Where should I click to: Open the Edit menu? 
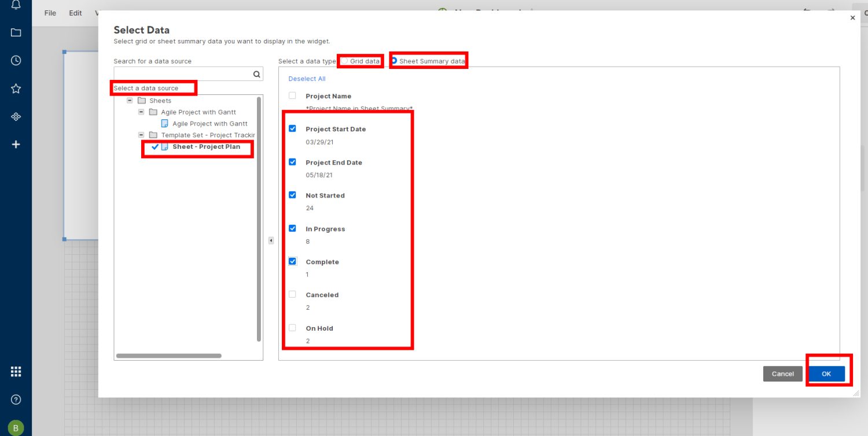coord(75,13)
